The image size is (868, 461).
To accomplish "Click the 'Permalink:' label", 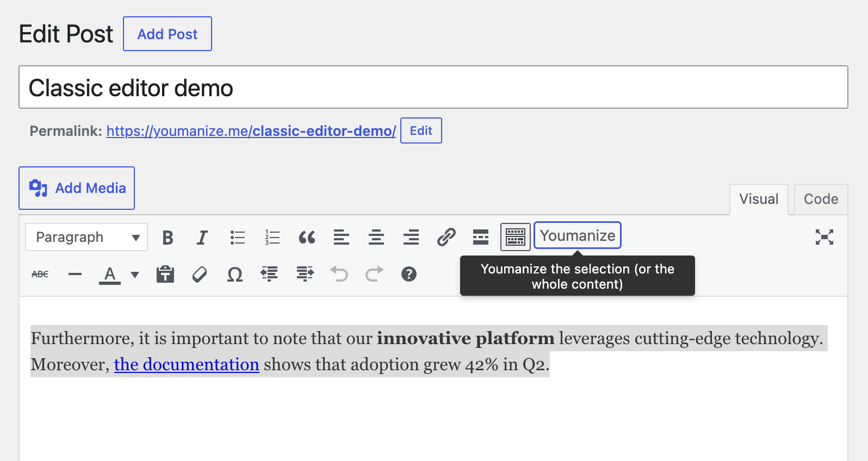I will (66, 131).
